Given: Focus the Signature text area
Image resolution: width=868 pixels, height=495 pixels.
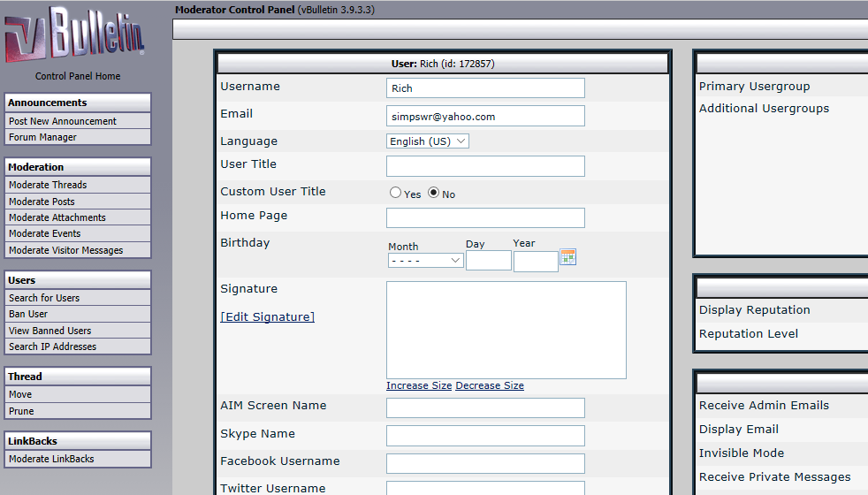Looking at the screenshot, I should (x=506, y=330).
